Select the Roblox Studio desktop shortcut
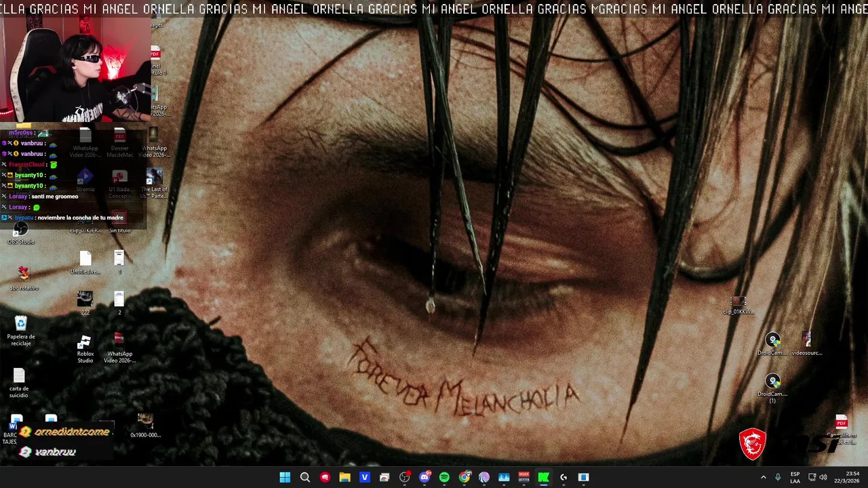Viewport: 868px width, 488px height. (85, 348)
